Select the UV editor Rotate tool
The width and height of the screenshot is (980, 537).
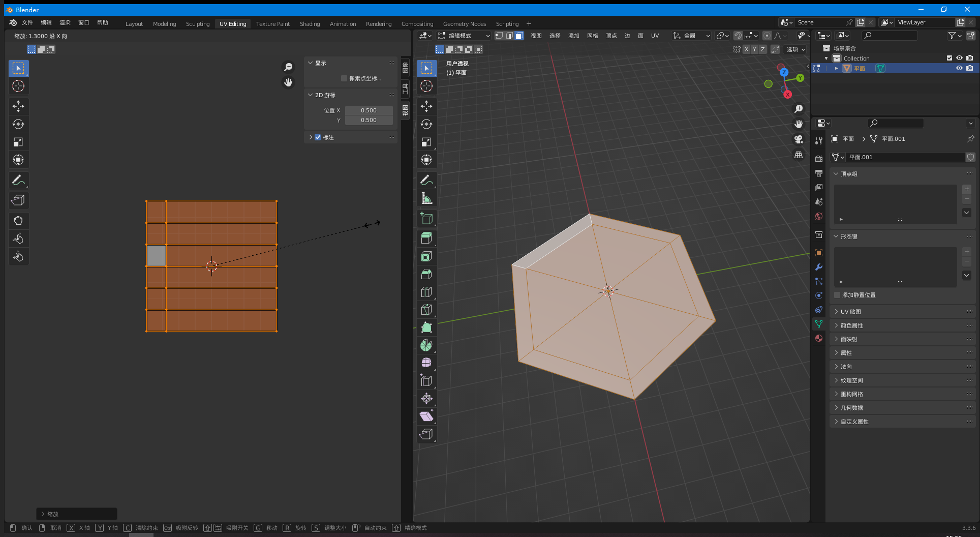tap(18, 124)
